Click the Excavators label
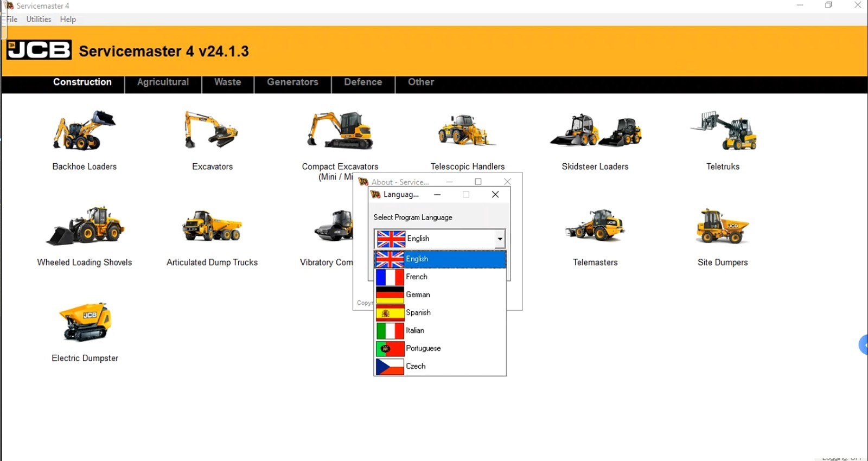Image resolution: width=868 pixels, height=461 pixels. click(212, 167)
